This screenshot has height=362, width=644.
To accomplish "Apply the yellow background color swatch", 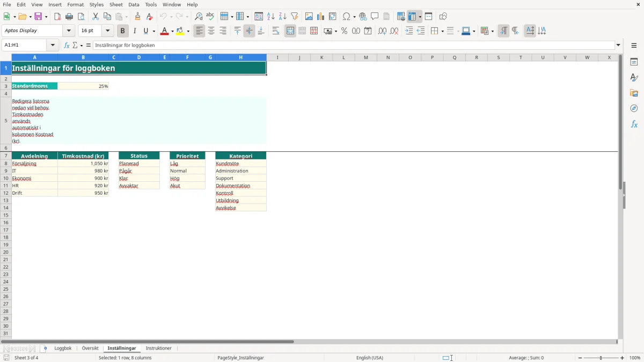I will [x=180, y=31].
